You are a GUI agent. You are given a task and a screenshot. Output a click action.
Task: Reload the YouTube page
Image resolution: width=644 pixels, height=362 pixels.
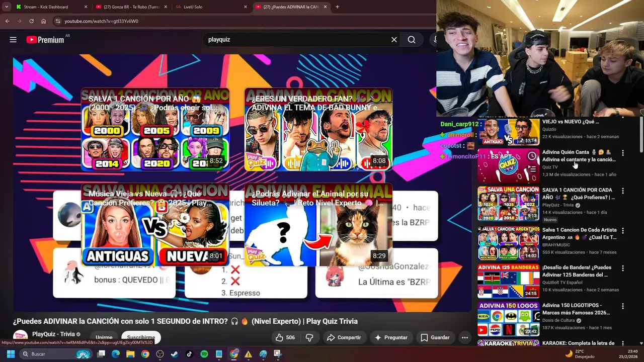coord(31,21)
